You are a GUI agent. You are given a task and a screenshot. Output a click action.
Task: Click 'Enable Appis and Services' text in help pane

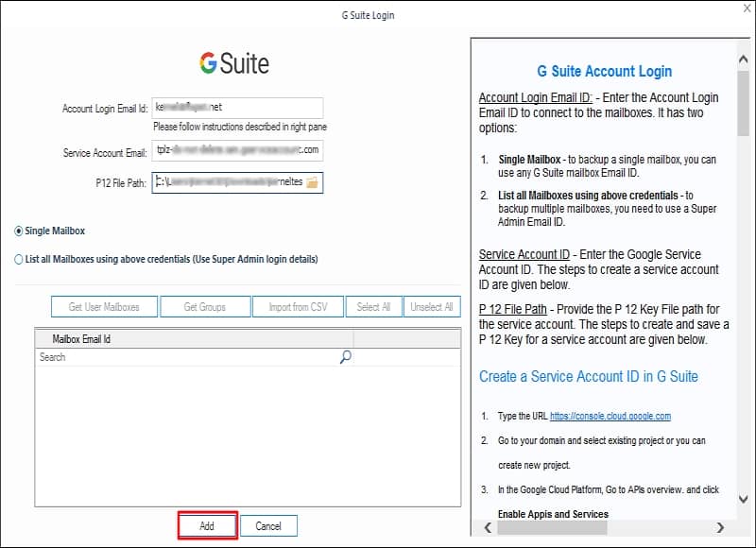coord(553,514)
